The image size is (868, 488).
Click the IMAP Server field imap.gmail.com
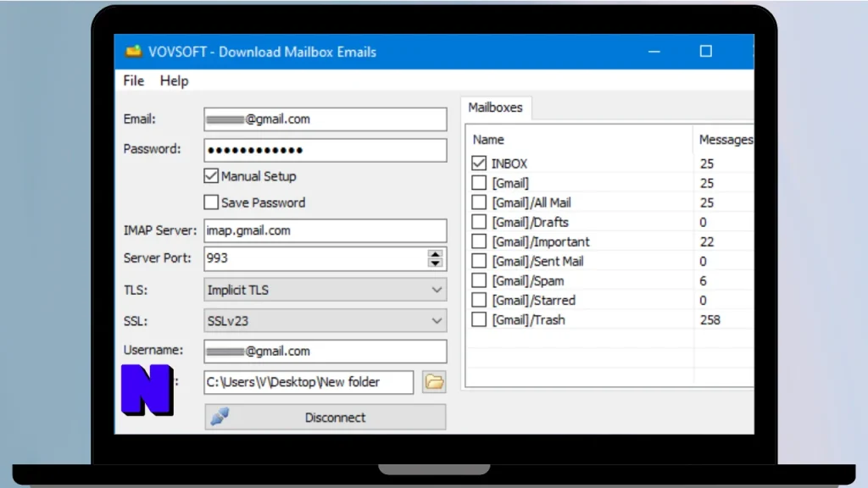point(325,230)
